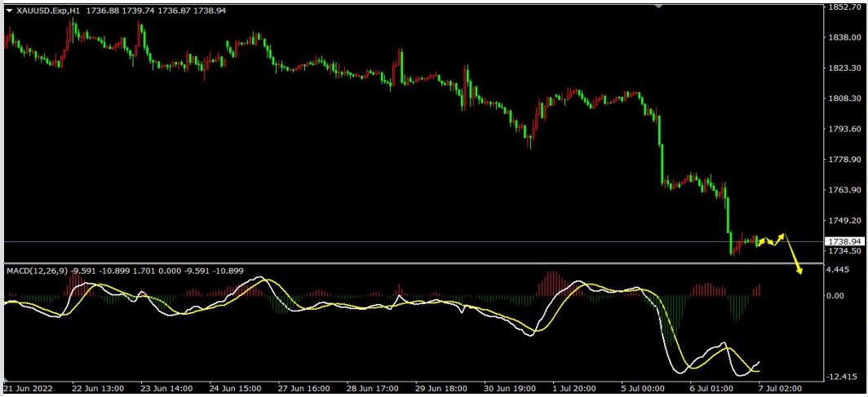The height and width of the screenshot is (397, 868).
Task: Click the 1823.30 price axis label
Action: pos(844,68)
